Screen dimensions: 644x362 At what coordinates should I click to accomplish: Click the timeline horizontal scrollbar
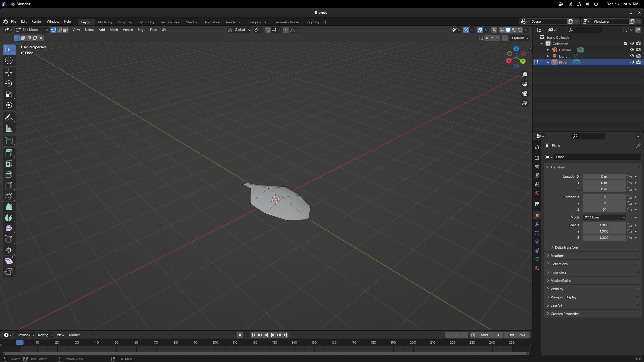pos(266,353)
